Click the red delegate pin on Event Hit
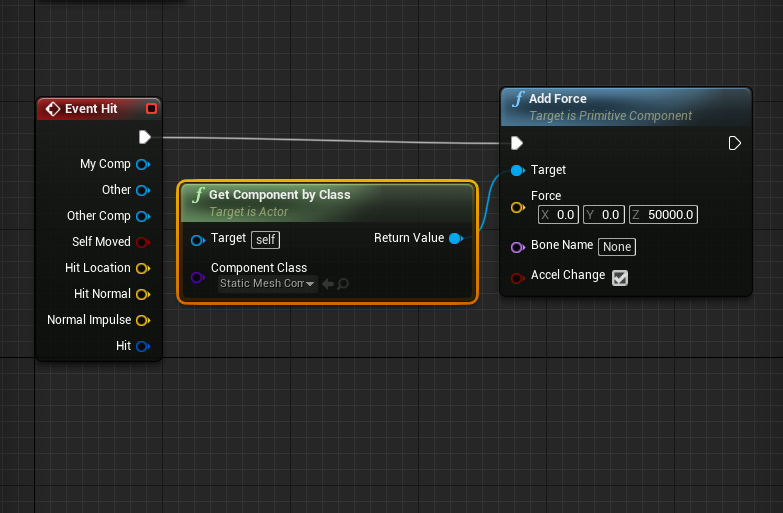 coord(151,108)
